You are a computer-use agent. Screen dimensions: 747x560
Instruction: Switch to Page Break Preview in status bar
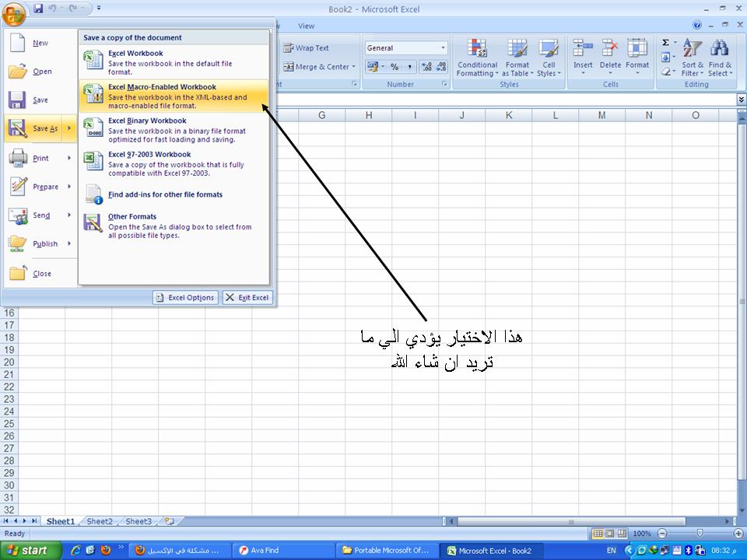[x=622, y=534]
